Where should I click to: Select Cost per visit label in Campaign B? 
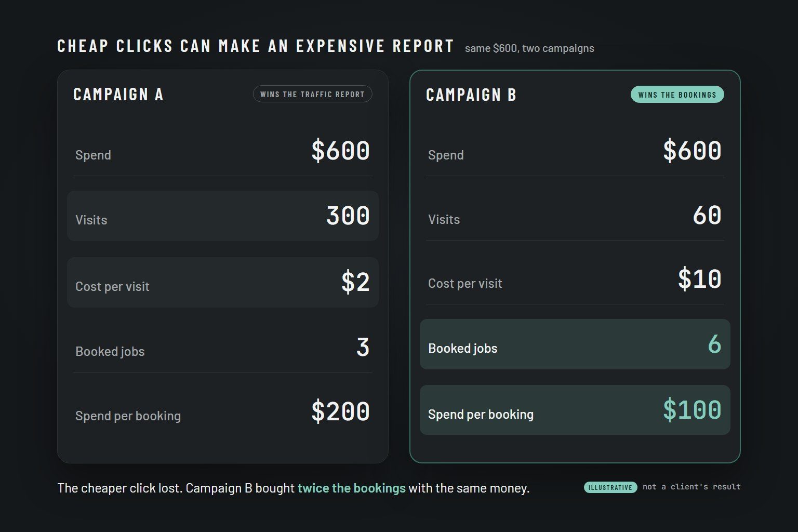465,284
